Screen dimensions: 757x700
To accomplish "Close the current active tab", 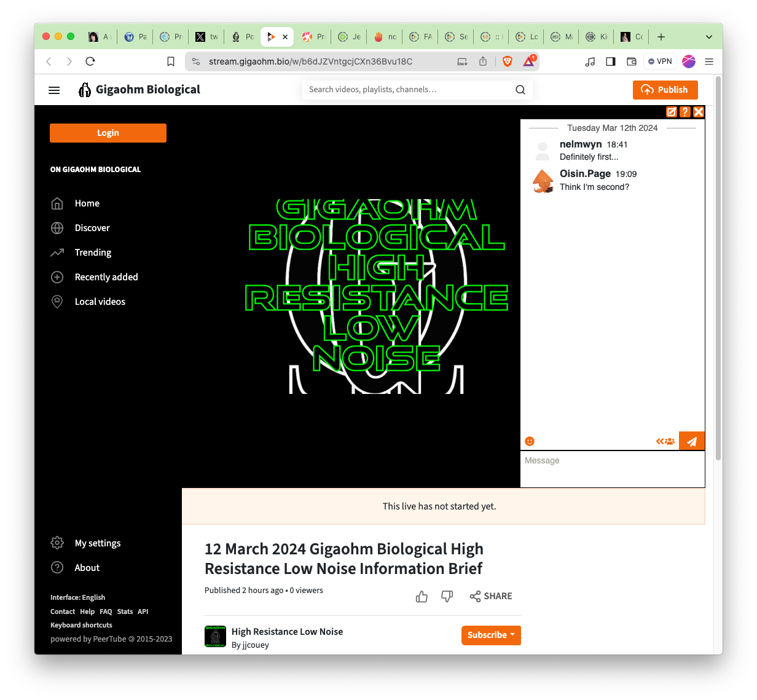I will click(285, 37).
